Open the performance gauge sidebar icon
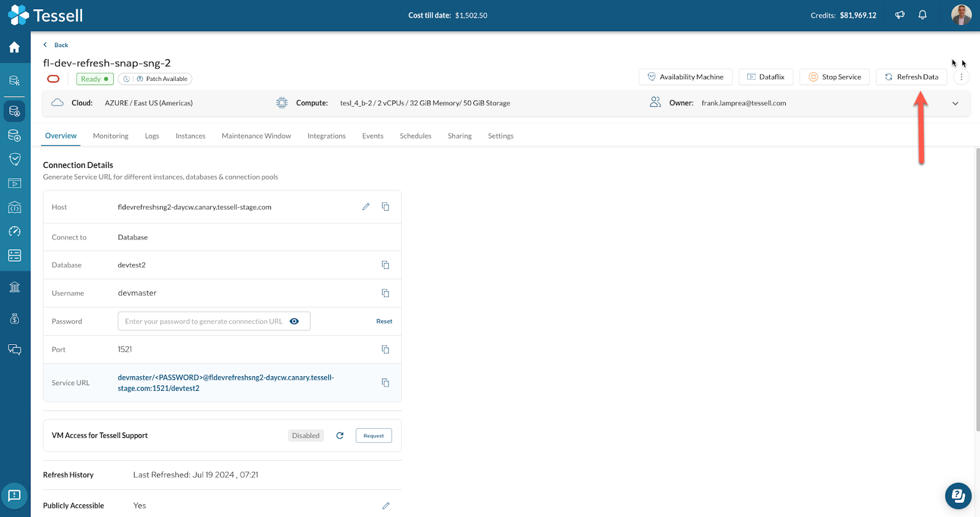Screen dimensions: 980x517 click(x=15, y=231)
